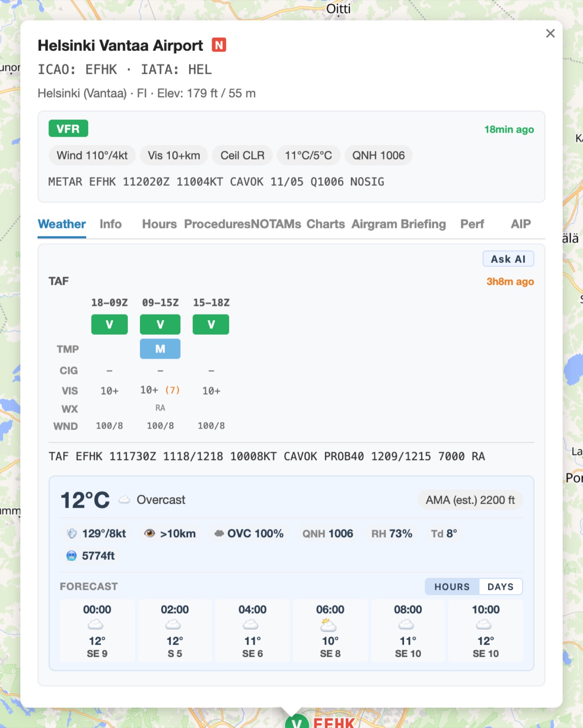Screen dimensions: 583x728
Task: Click the QNH 1006 current value
Action: (x=328, y=534)
